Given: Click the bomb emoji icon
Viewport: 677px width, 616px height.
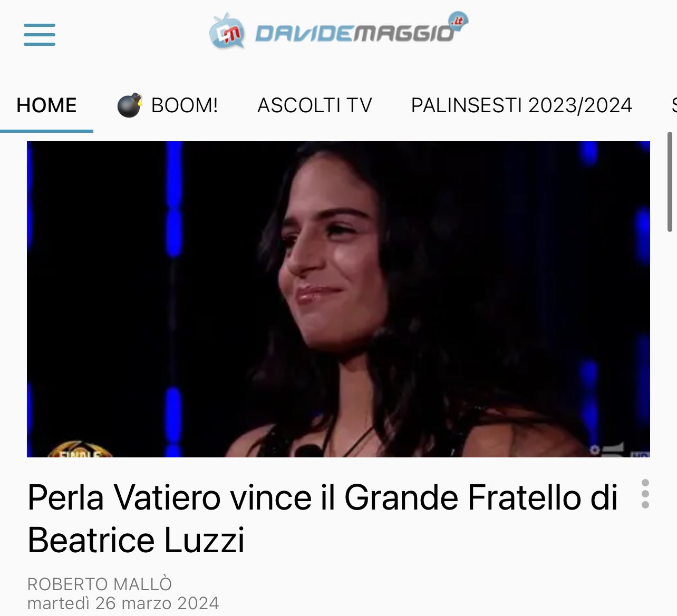Looking at the screenshot, I should pos(130,105).
